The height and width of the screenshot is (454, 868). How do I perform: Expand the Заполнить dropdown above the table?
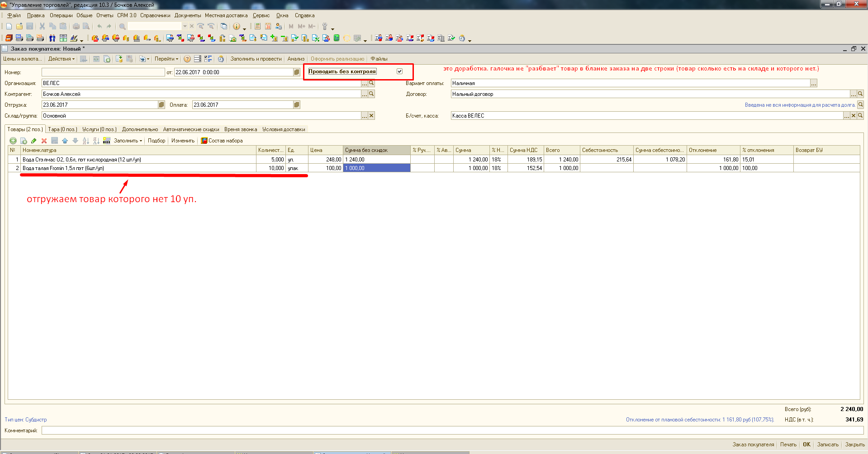pos(128,141)
